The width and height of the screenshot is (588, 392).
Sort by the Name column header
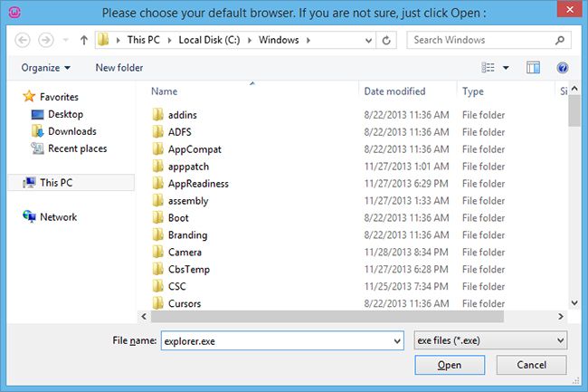coord(165,91)
